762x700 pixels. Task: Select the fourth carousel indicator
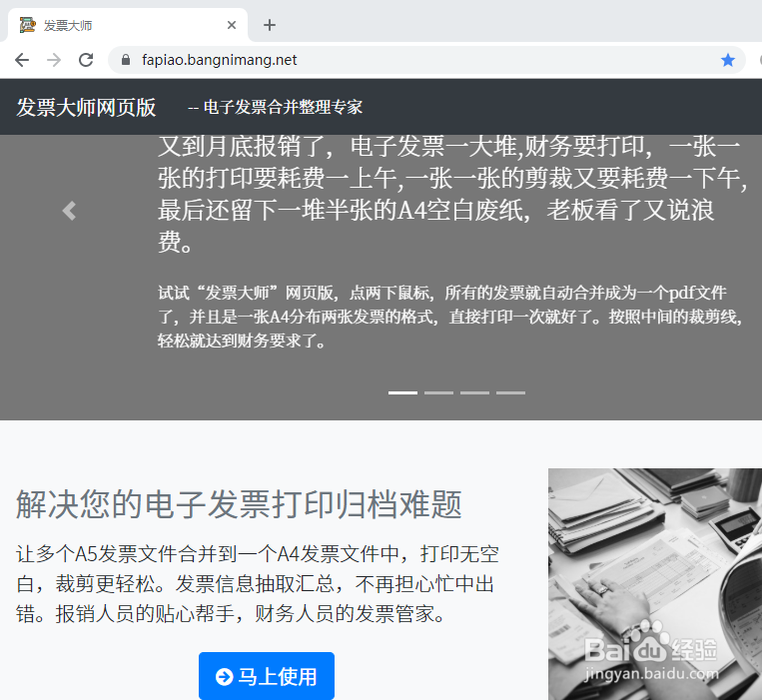click(x=510, y=392)
